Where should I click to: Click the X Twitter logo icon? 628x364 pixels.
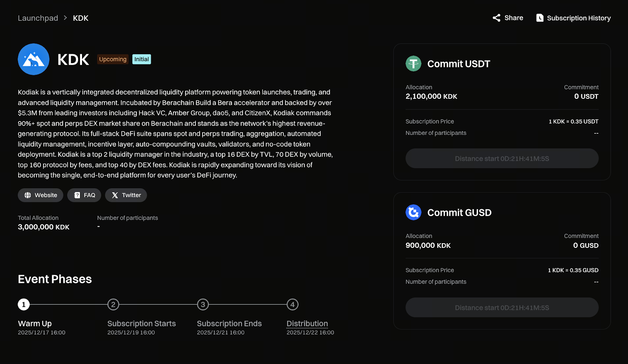click(x=115, y=195)
